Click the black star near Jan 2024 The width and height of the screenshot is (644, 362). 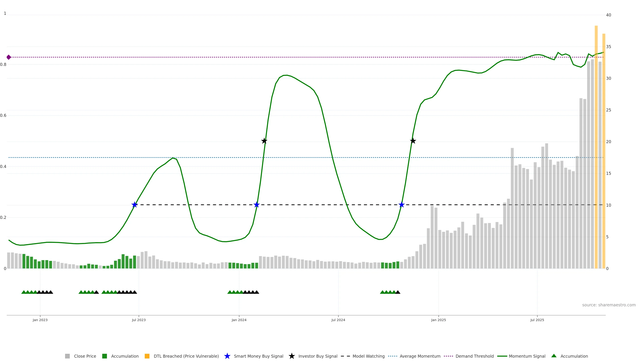264,141
